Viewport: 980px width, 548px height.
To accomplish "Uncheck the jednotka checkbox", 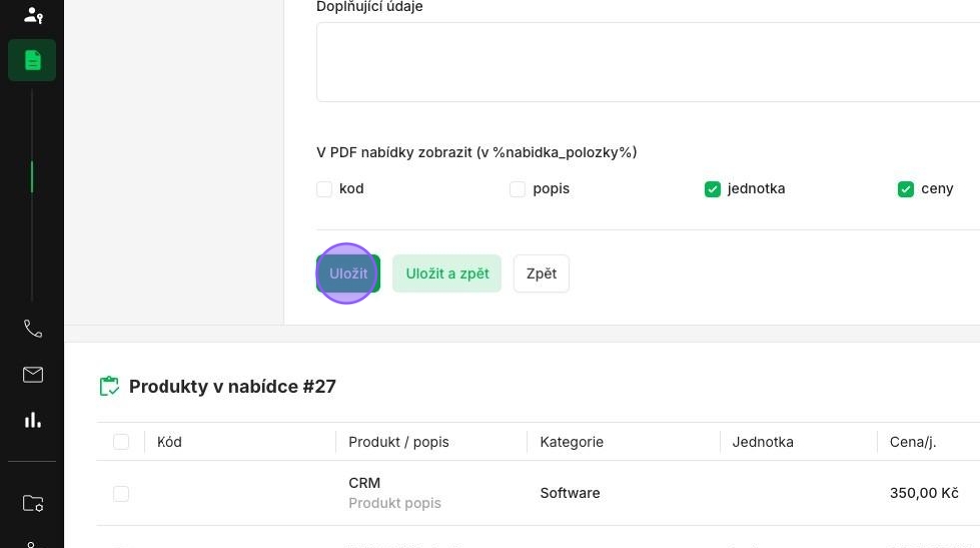I will [x=712, y=189].
